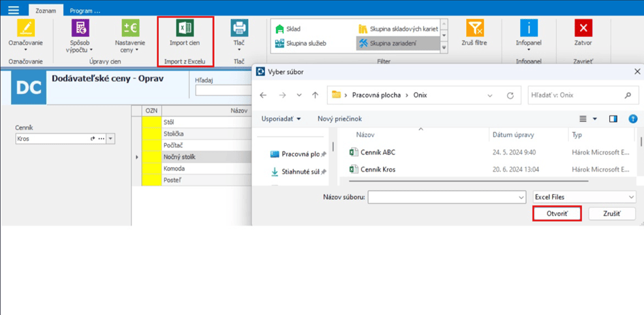Select the Cenník Kros file

(379, 169)
